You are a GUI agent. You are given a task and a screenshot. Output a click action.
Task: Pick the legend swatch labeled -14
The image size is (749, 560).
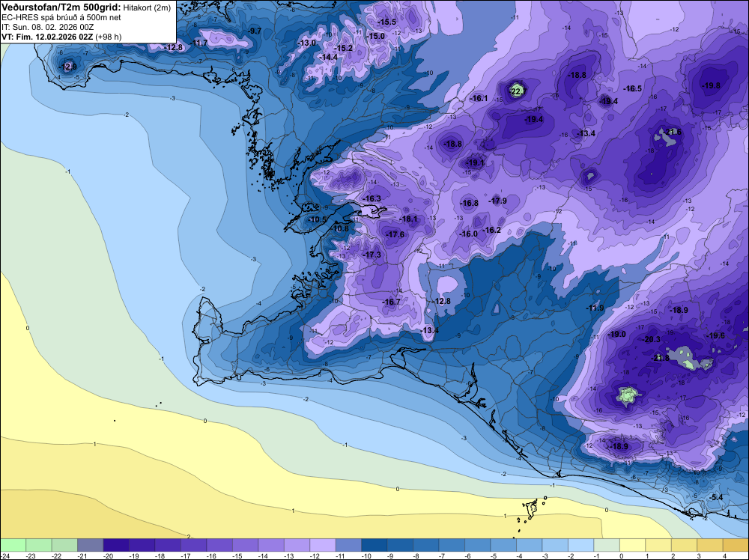(271, 545)
